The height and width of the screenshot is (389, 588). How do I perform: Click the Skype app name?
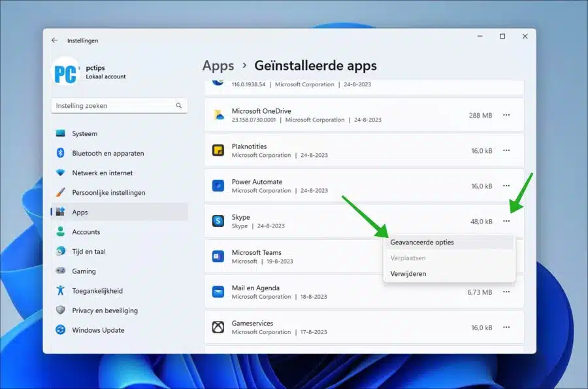[x=240, y=217]
